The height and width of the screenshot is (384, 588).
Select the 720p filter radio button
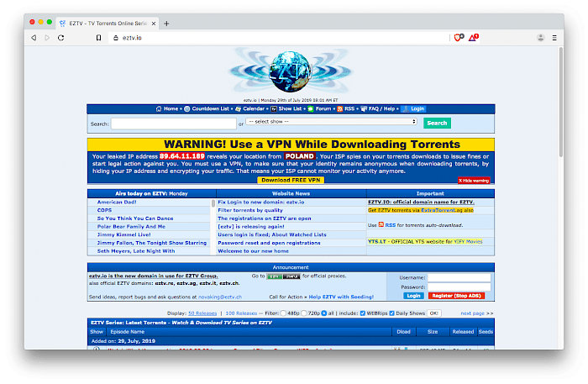click(x=304, y=313)
